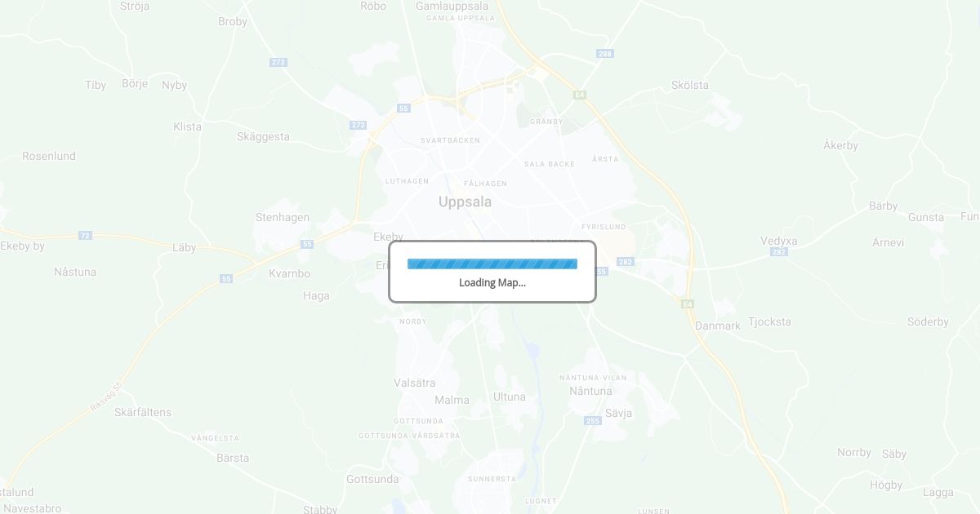980x514 pixels.
Task: Click the Stenhagen label on map
Action: point(283,218)
